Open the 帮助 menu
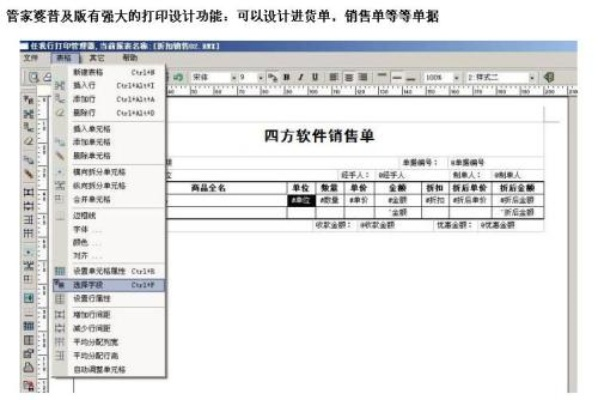 [130, 58]
